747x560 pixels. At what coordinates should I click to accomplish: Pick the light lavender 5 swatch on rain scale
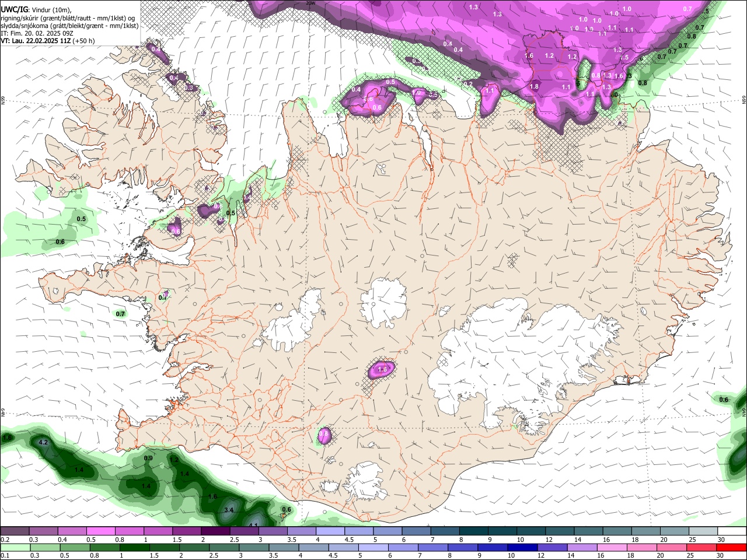point(373,547)
